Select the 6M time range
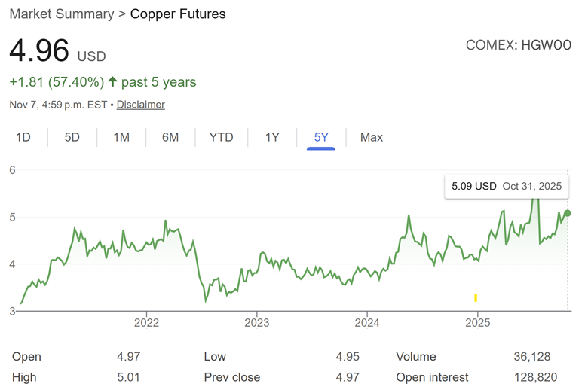The width and height of the screenshot is (588, 390). [x=170, y=137]
